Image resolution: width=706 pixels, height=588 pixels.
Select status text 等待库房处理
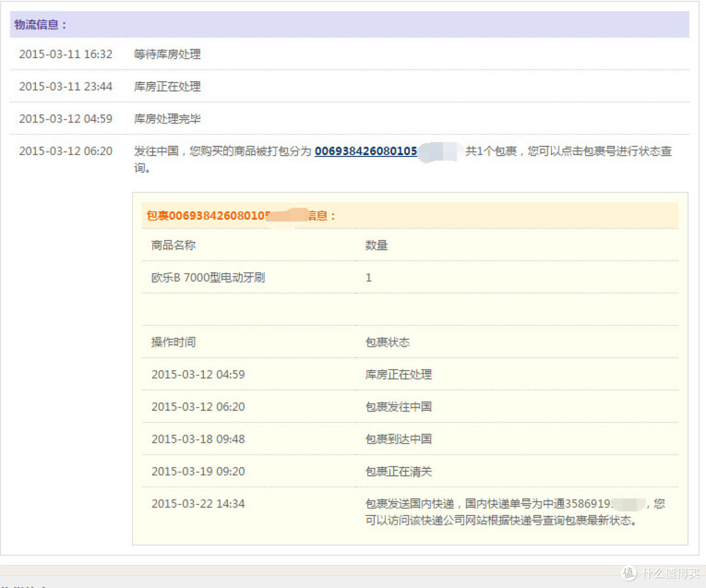pos(167,54)
